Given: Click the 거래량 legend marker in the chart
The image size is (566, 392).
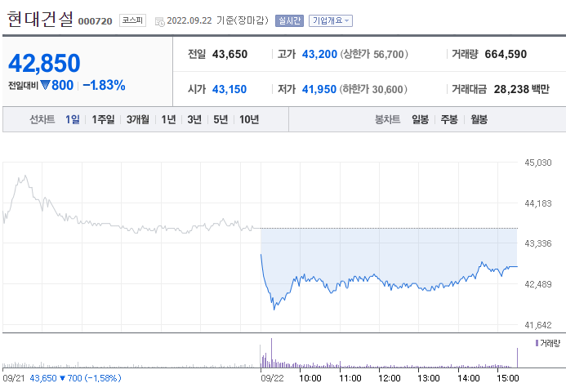Looking at the screenshot, I should point(537,343).
